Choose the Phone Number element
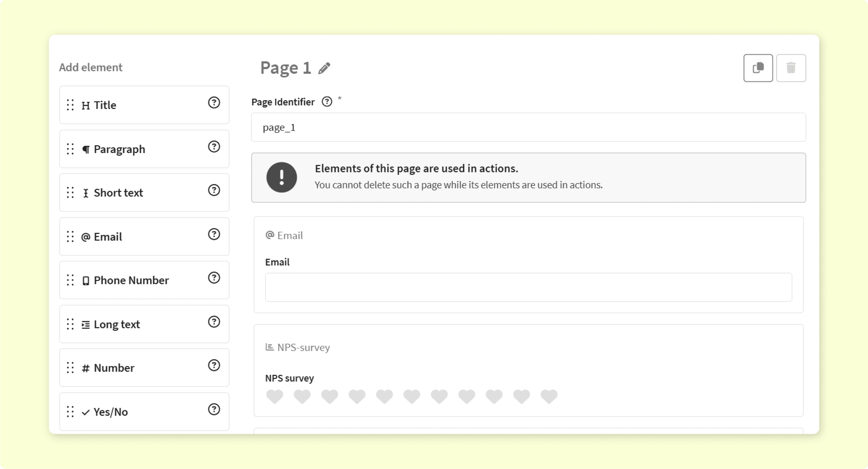Viewport: 868px width, 469px height. [x=144, y=280]
